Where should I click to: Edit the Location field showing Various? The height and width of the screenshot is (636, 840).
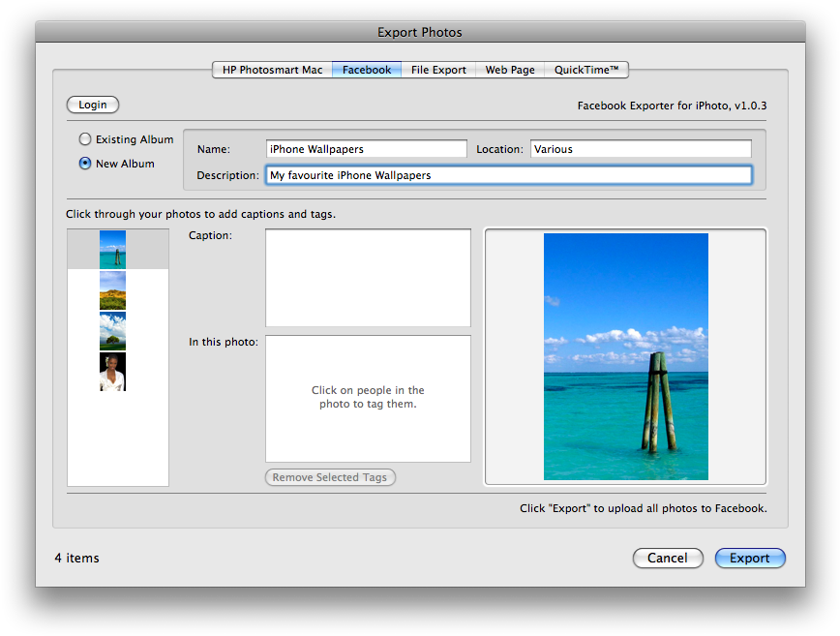pos(642,148)
